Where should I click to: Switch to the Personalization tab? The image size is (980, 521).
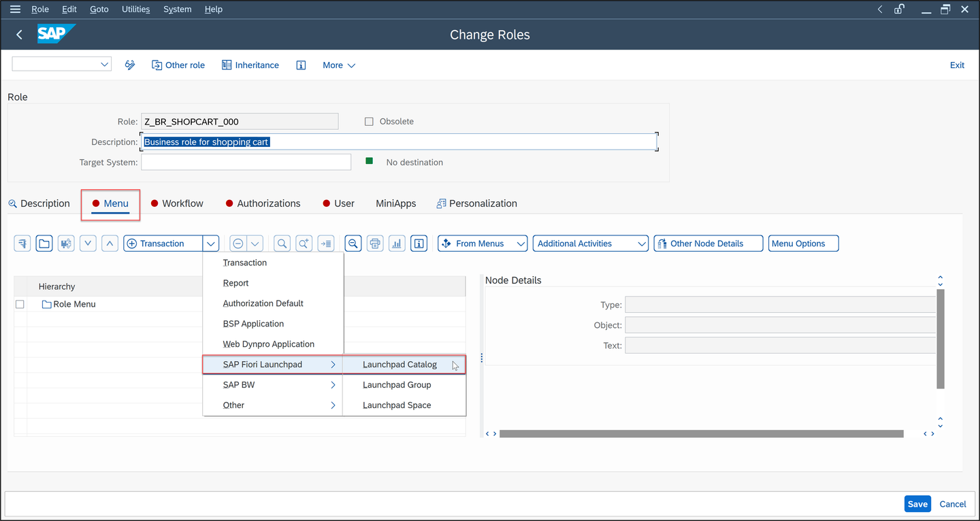[477, 203]
